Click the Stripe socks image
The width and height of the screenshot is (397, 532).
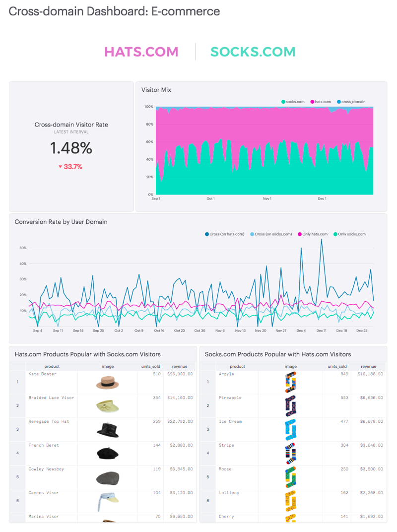pos(291,453)
